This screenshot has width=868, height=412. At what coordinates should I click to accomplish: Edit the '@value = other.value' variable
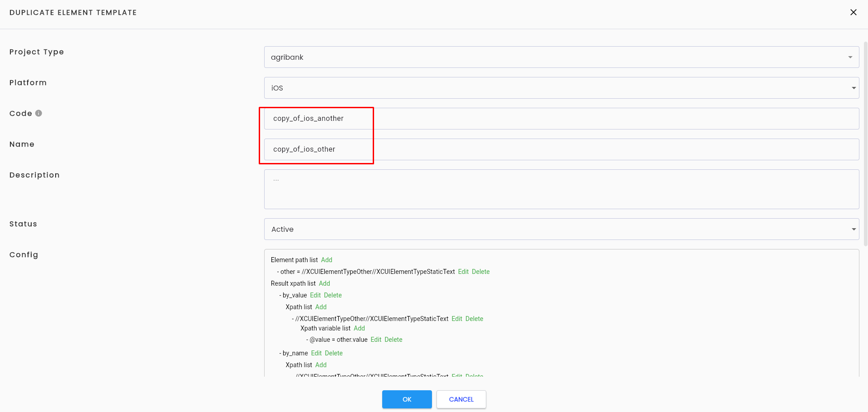[x=376, y=340]
